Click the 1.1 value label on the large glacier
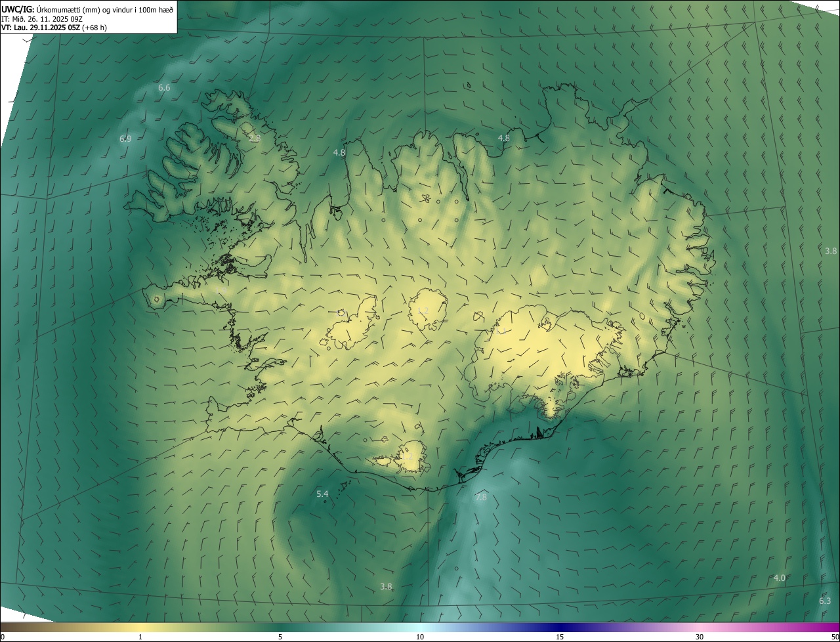The image size is (840, 642). [x=501, y=331]
